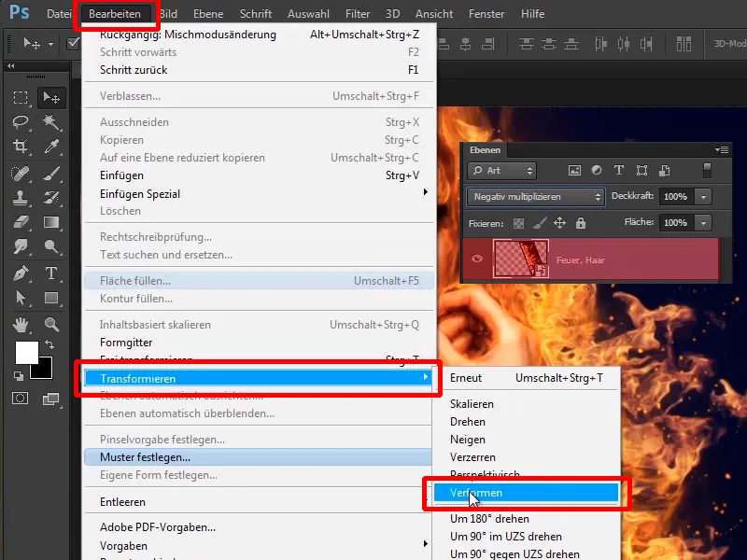
Task: Open the Bearbeiten menu
Action: click(x=115, y=14)
